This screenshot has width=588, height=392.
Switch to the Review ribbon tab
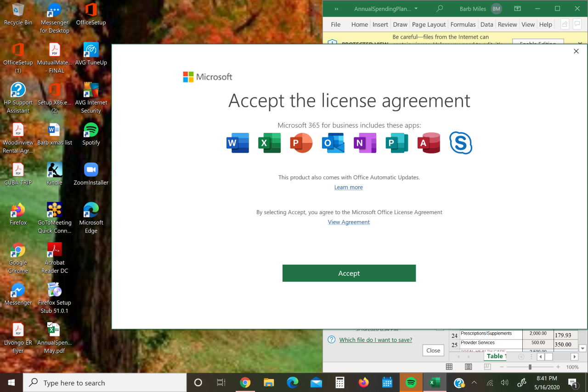point(507,24)
